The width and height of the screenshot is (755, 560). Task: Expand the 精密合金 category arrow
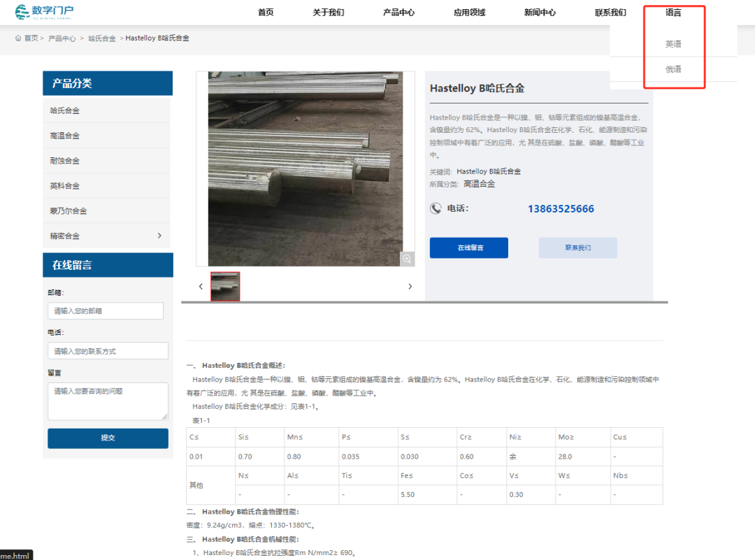[x=159, y=236]
